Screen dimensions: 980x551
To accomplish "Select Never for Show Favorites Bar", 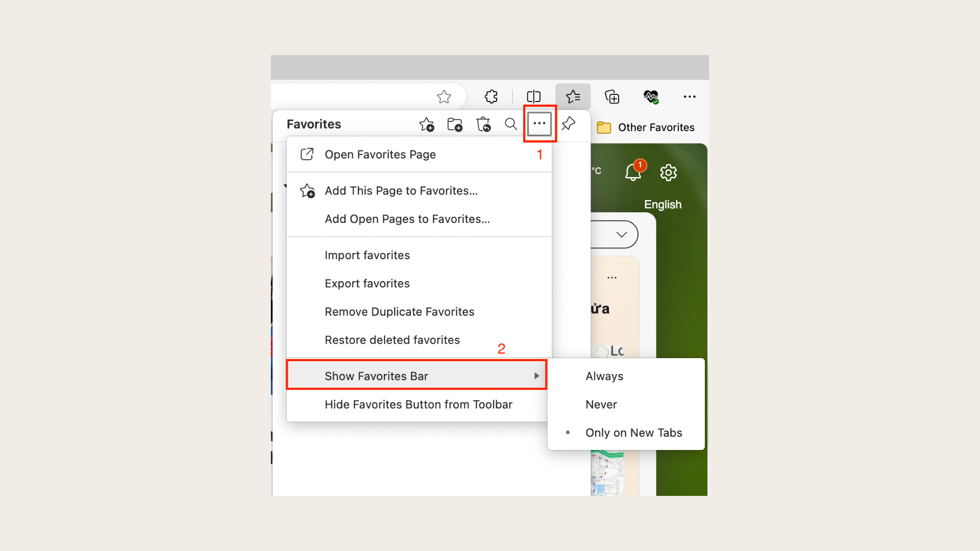I will 601,404.
